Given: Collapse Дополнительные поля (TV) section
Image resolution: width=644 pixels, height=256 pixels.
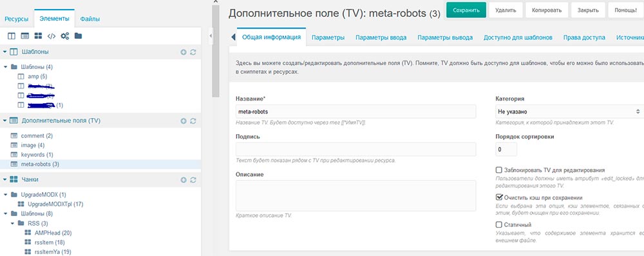Looking at the screenshot, I should pyautogui.click(x=5, y=121).
